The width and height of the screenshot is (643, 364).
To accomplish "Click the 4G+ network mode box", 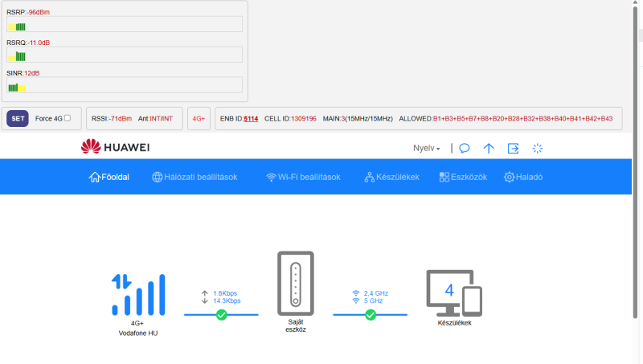I will [x=199, y=118].
